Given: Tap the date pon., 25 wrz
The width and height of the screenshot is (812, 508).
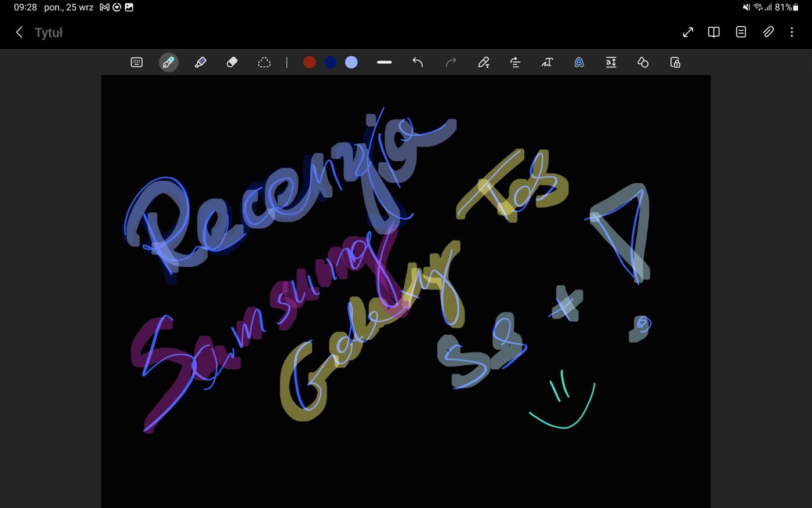Looking at the screenshot, I should coord(68,7).
